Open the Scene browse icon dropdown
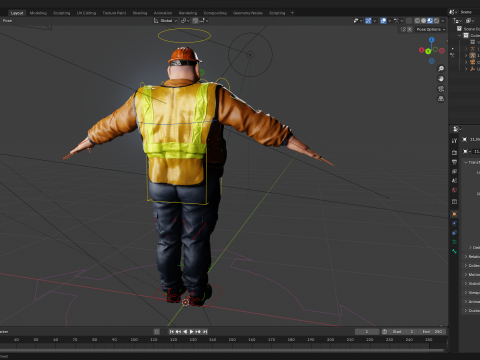The height and width of the screenshot is (360, 480). click(453, 12)
